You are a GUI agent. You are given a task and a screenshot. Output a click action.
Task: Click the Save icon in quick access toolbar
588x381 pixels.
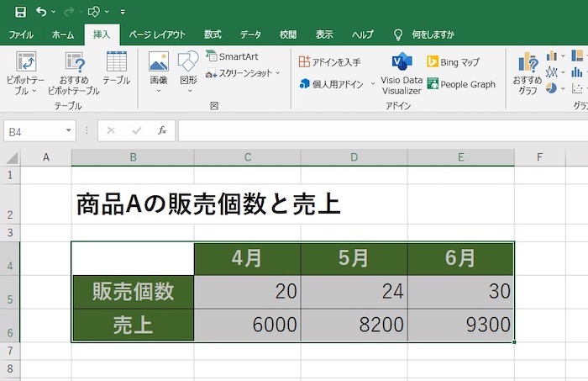click(x=20, y=12)
